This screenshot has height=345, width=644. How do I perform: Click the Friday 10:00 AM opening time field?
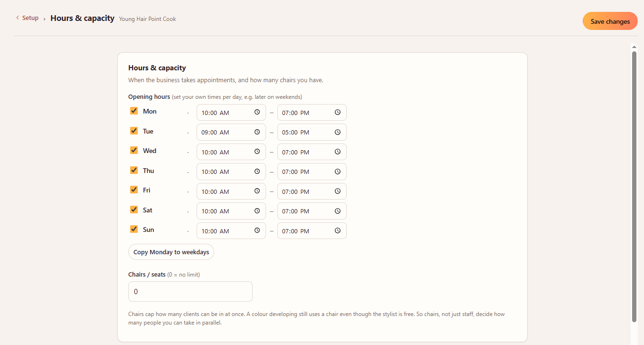pos(231,192)
